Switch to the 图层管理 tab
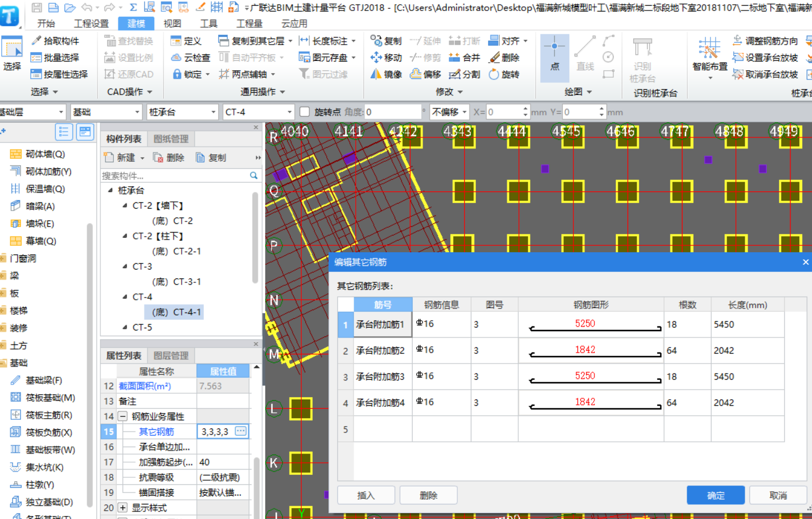The image size is (812, 519). coord(171,355)
